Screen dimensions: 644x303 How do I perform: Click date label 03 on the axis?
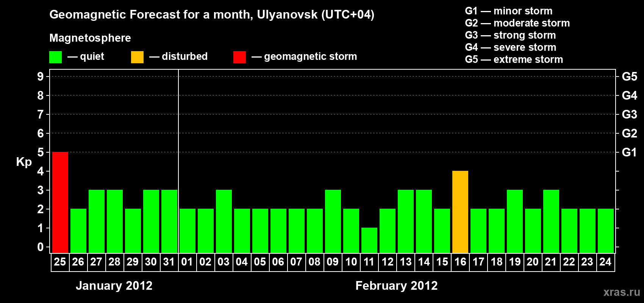pos(224,262)
